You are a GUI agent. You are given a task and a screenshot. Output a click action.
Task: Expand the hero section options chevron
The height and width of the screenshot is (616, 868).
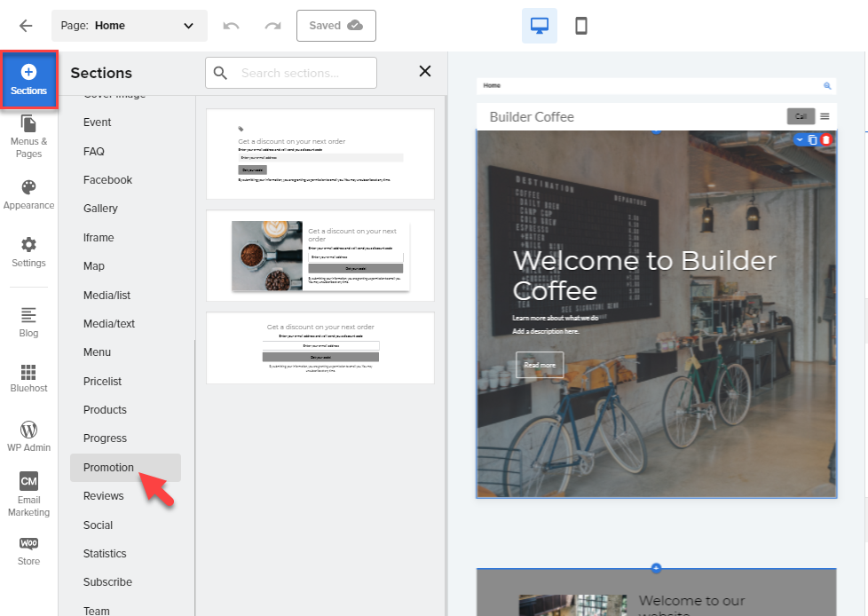800,139
